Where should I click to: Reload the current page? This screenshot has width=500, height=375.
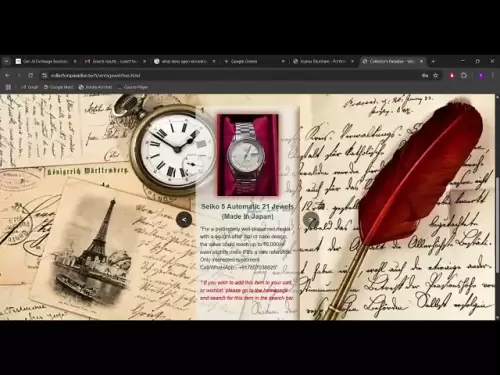[30, 76]
